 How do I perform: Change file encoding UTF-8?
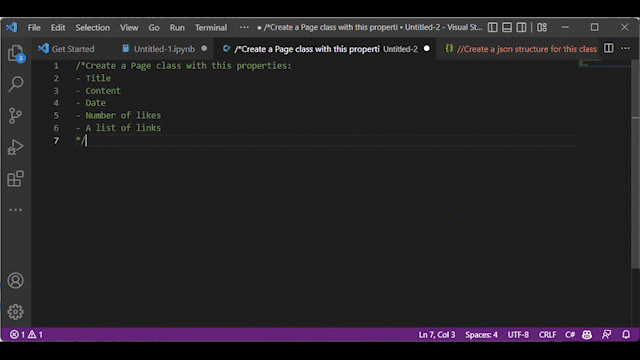click(x=518, y=335)
